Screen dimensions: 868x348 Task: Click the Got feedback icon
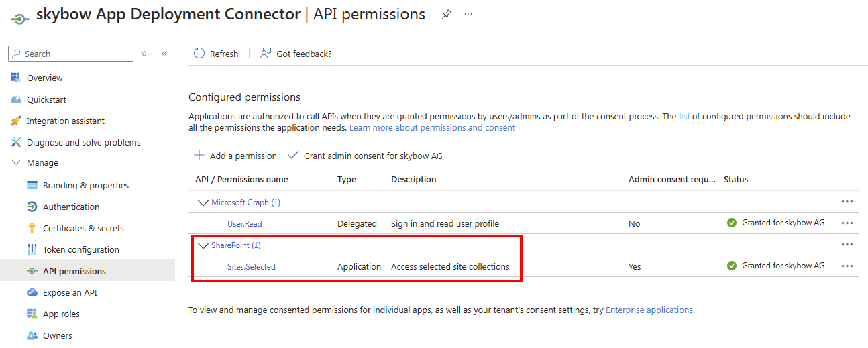click(266, 54)
